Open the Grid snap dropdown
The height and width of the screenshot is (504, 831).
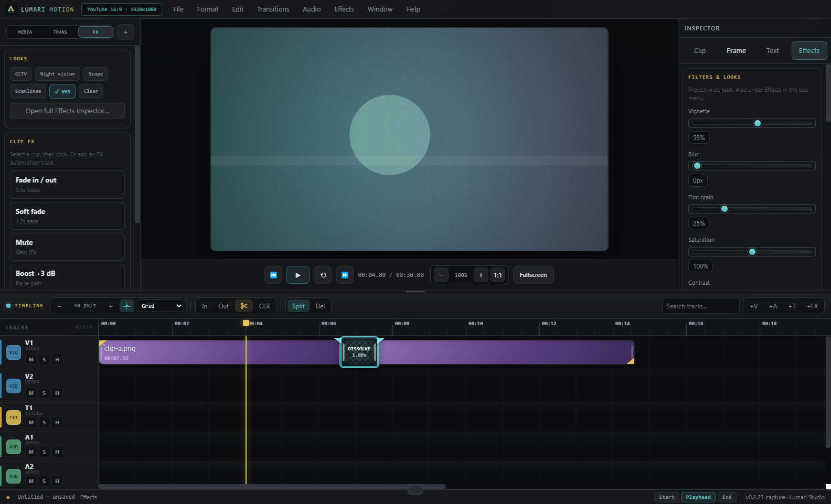pyautogui.click(x=160, y=306)
